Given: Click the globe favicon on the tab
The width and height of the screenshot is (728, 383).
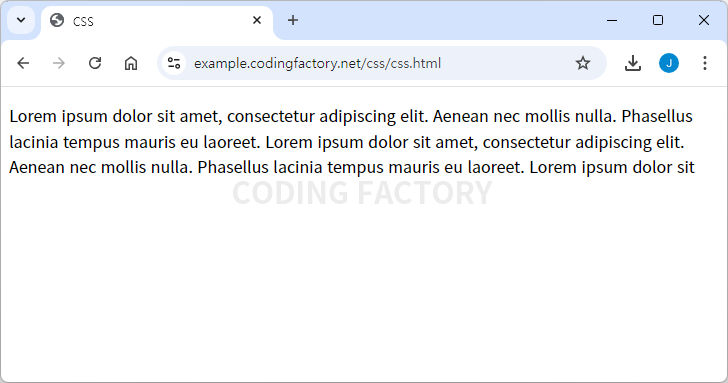Looking at the screenshot, I should coord(57,20).
